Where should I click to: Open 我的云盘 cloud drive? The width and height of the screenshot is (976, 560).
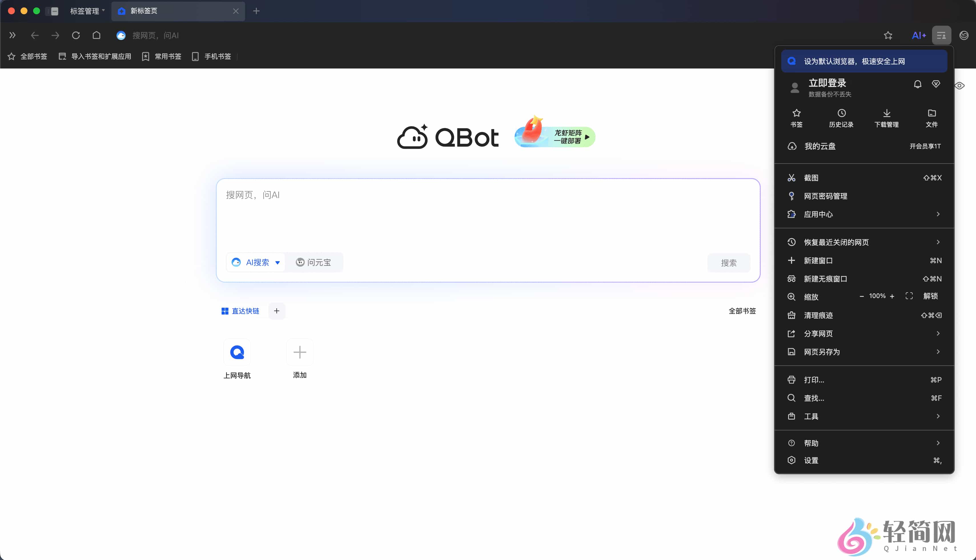point(820,146)
